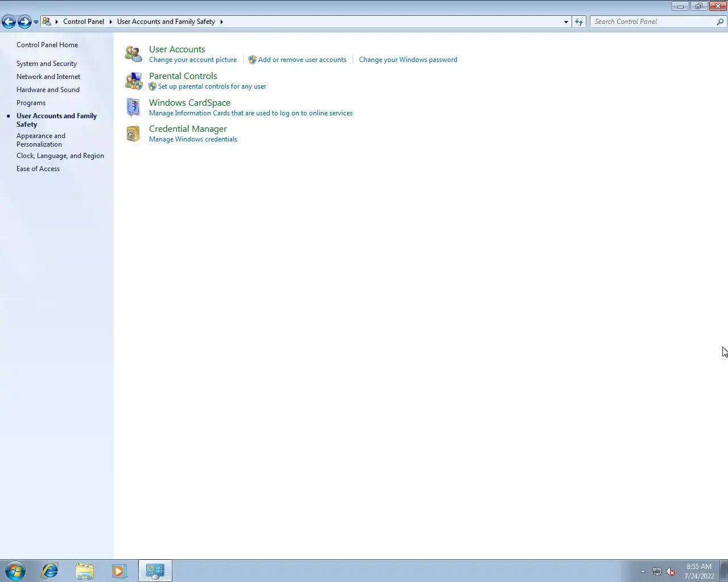Click the search magnifier icon

pos(720,22)
